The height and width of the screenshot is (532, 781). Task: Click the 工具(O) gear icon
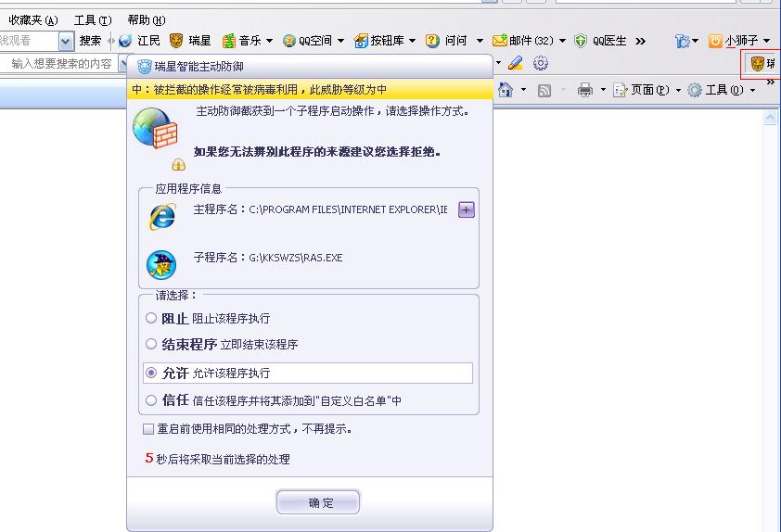(695, 90)
